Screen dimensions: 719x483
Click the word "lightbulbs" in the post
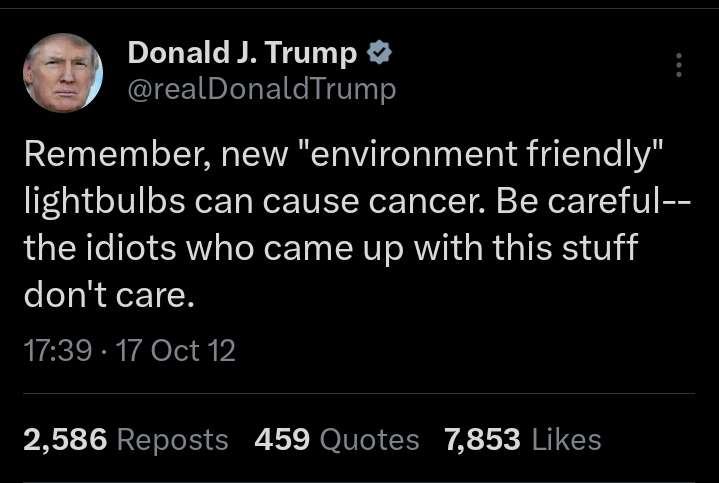coord(106,201)
